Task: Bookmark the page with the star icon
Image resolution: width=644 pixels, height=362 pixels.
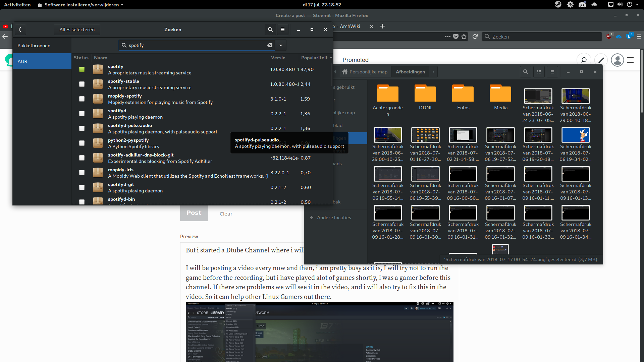Action: (x=464, y=37)
